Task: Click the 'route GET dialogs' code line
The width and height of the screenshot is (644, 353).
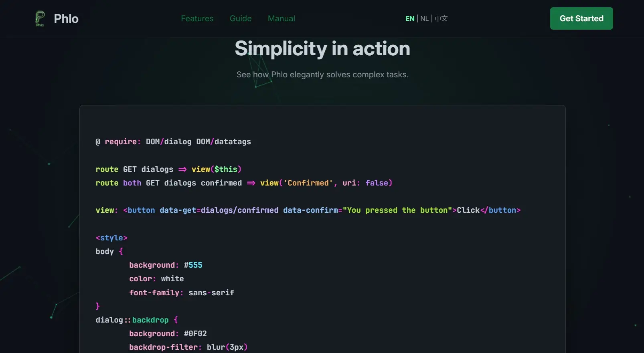Action: tap(168, 169)
